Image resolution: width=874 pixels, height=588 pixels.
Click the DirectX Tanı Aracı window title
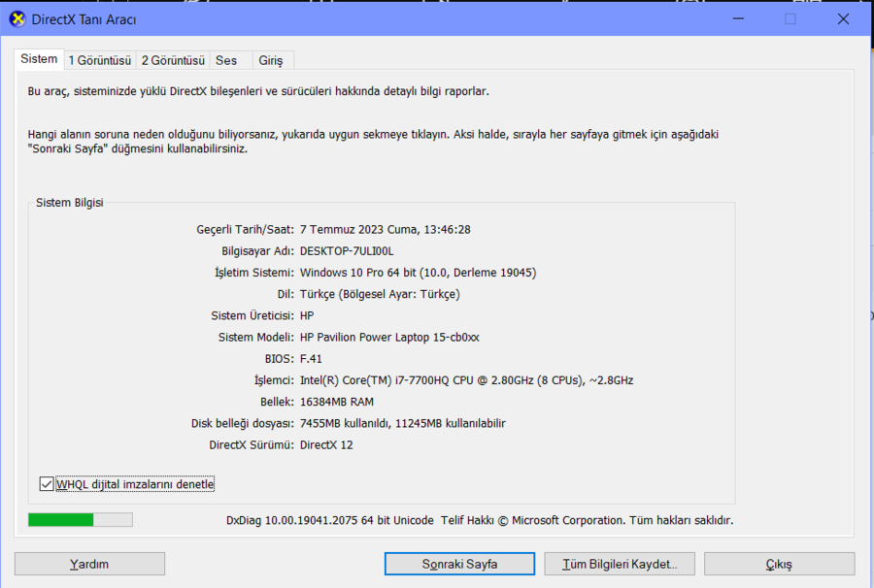(84, 19)
